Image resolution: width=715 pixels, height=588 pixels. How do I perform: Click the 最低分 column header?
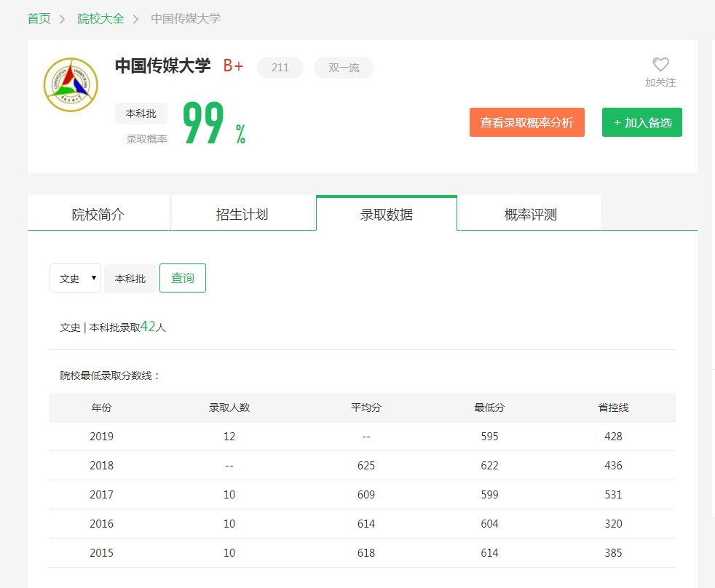click(x=489, y=408)
